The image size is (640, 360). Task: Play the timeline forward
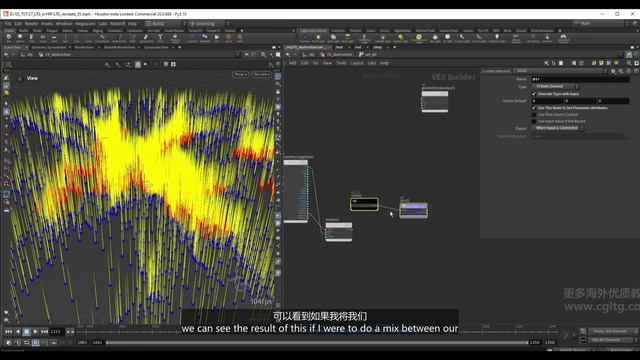click(35, 332)
